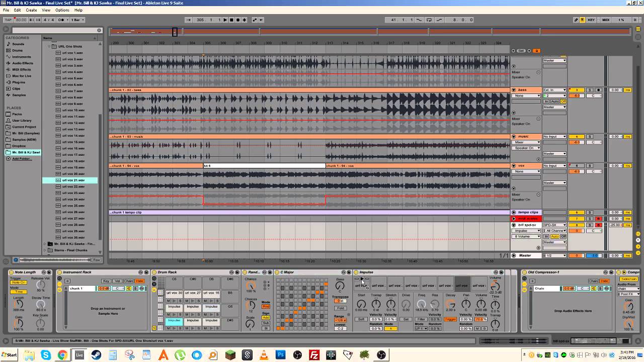Start playback with transport Play button

[225, 20]
